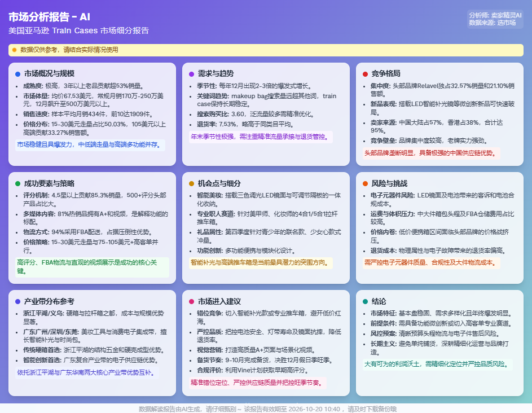Click the 结论 card heading
532x413 pixels.
coord(379,301)
